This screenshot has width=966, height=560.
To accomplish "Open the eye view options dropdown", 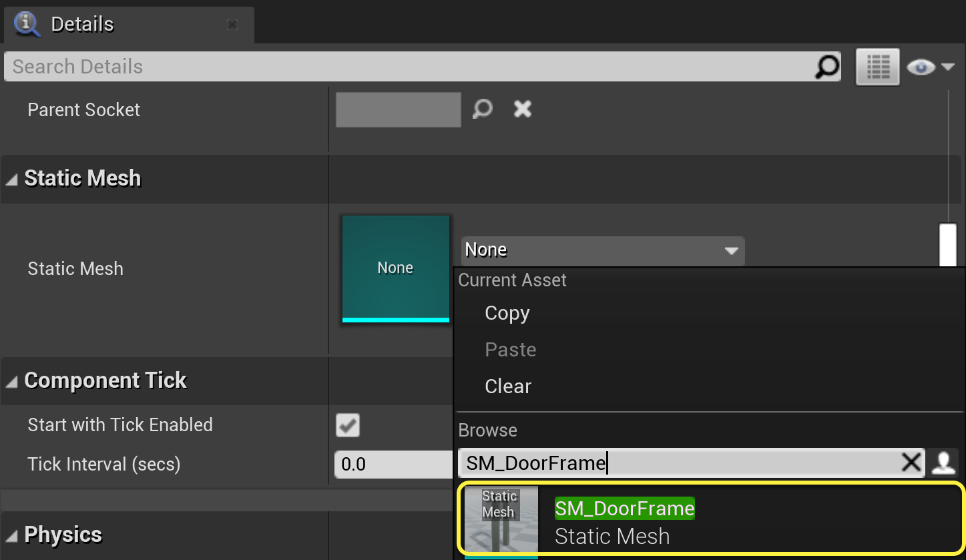I will click(930, 67).
